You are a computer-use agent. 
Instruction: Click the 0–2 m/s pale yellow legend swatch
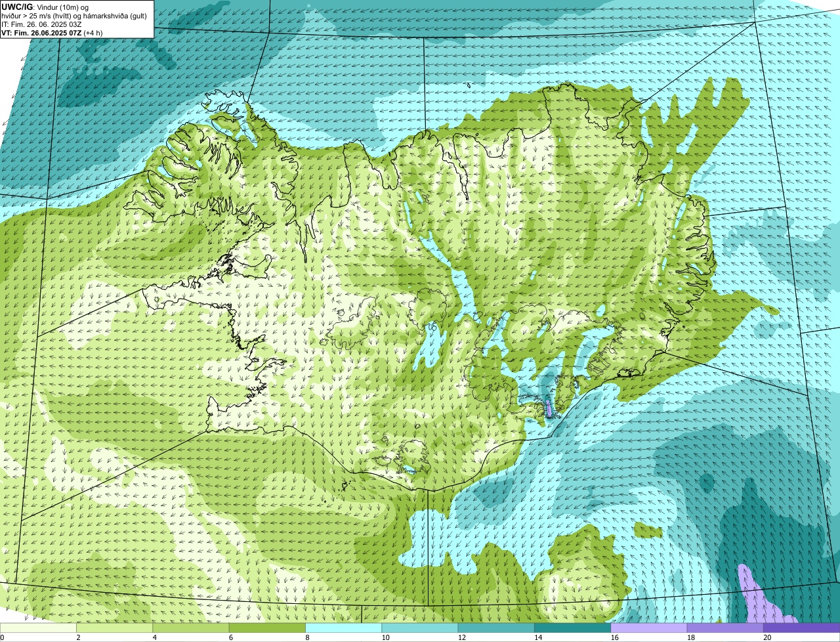pos(38,628)
